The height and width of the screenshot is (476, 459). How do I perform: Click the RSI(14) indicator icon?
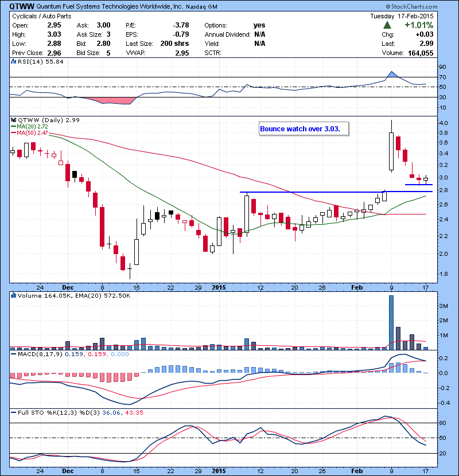point(13,61)
